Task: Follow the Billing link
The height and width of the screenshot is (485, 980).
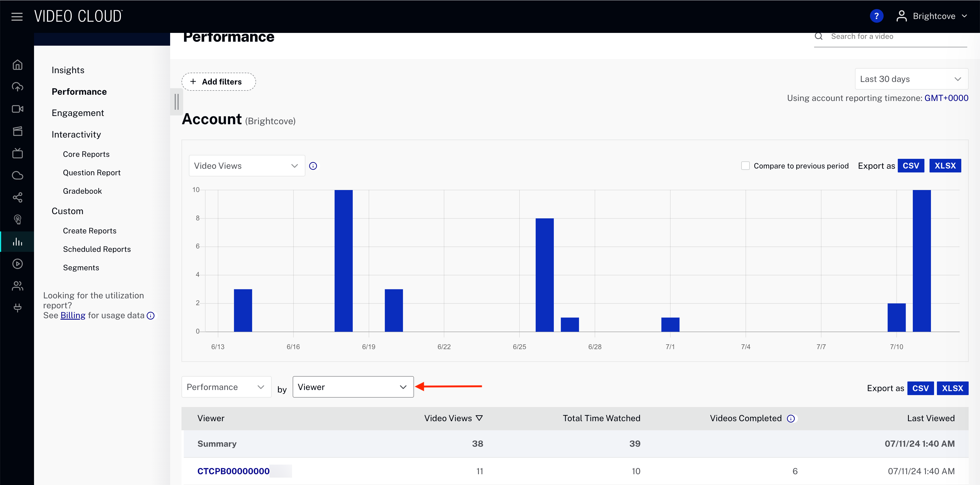Action: coord(73,315)
